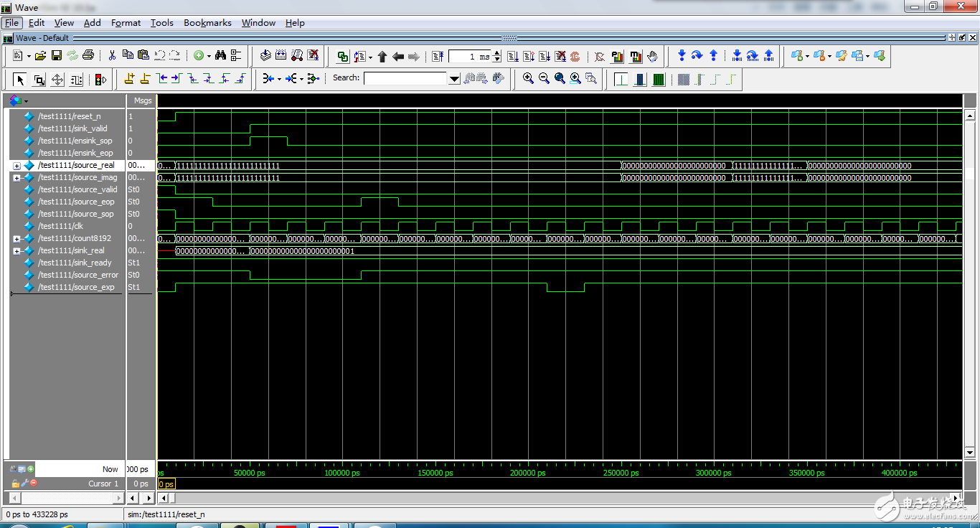Save the wave format with floppy icon
The image size is (980, 528).
coord(56,56)
